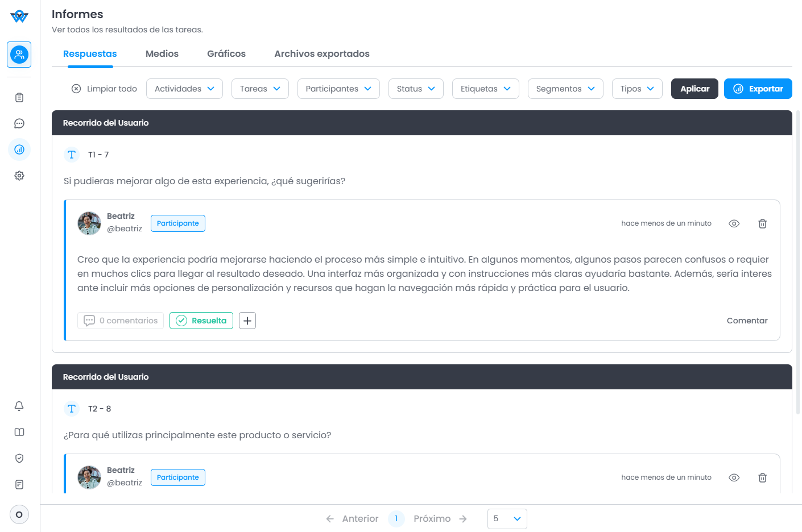Select page number 1 in pagination
802x532 pixels.
[396, 518]
